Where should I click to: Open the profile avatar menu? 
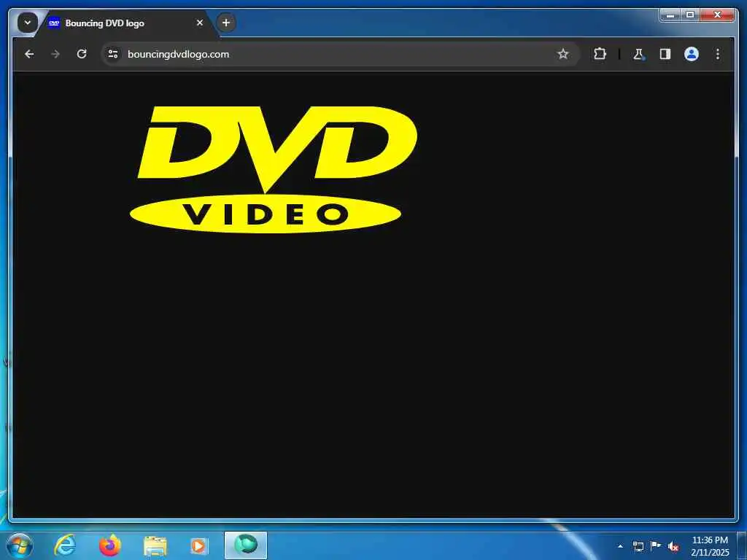click(x=692, y=54)
